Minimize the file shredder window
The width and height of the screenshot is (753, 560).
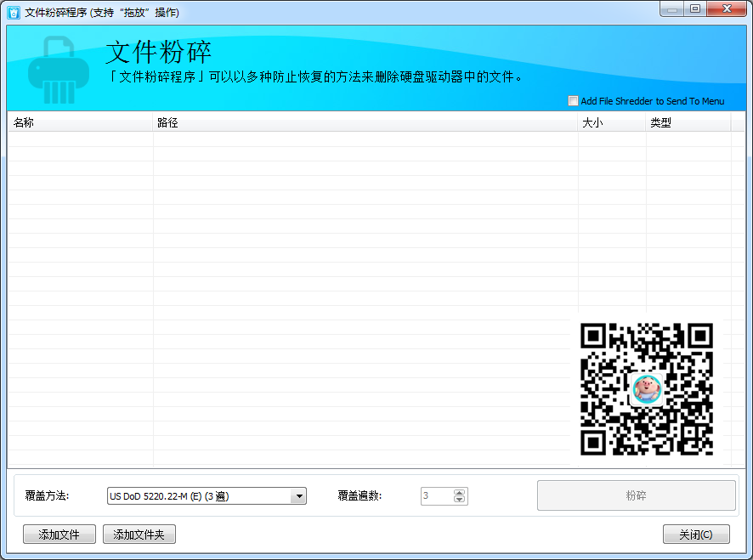[x=672, y=9]
